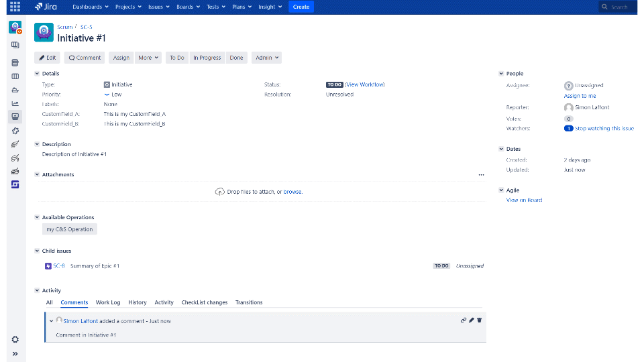Click the Assign button
Screen dimensions: 644x362
[121, 58]
